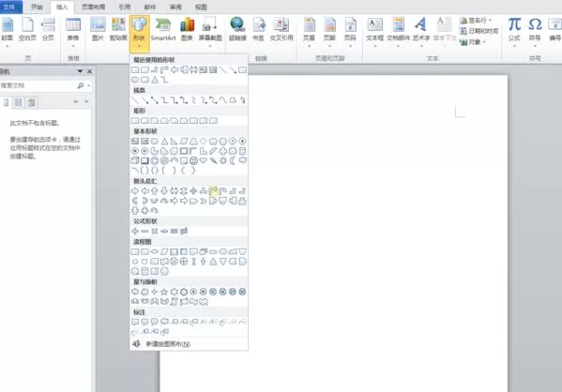Select the quad arrow in block arrows

coord(193,191)
